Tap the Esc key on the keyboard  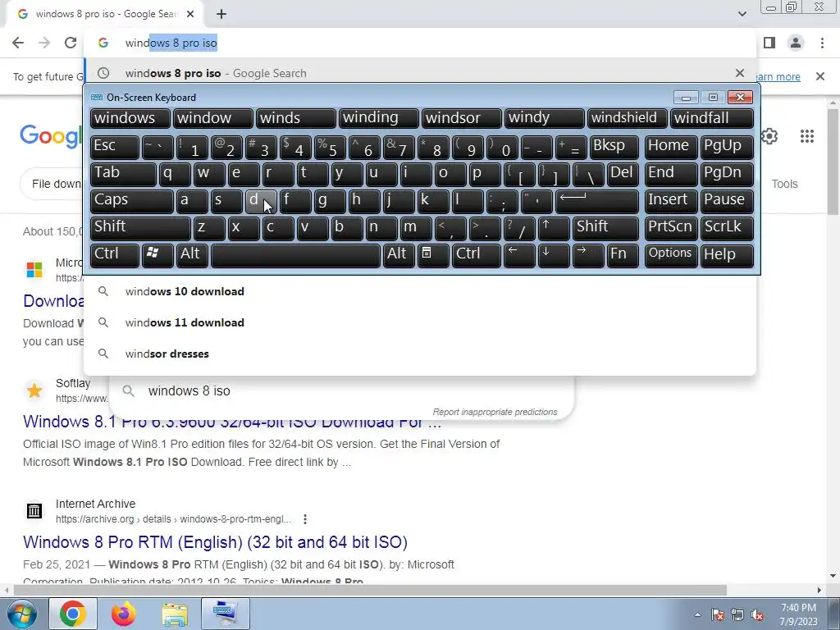tap(115, 147)
